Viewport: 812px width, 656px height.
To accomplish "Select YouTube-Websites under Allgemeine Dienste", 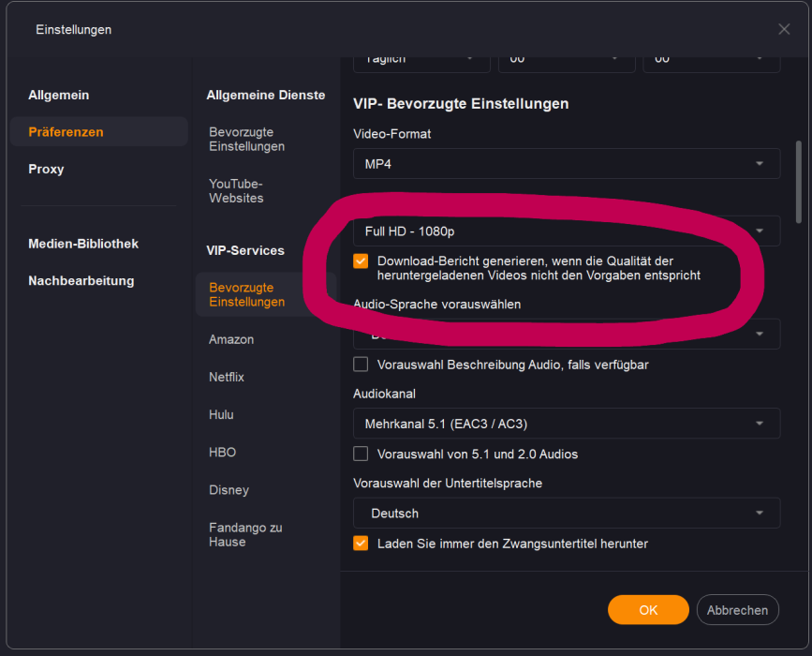I will click(x=236, y=191).
